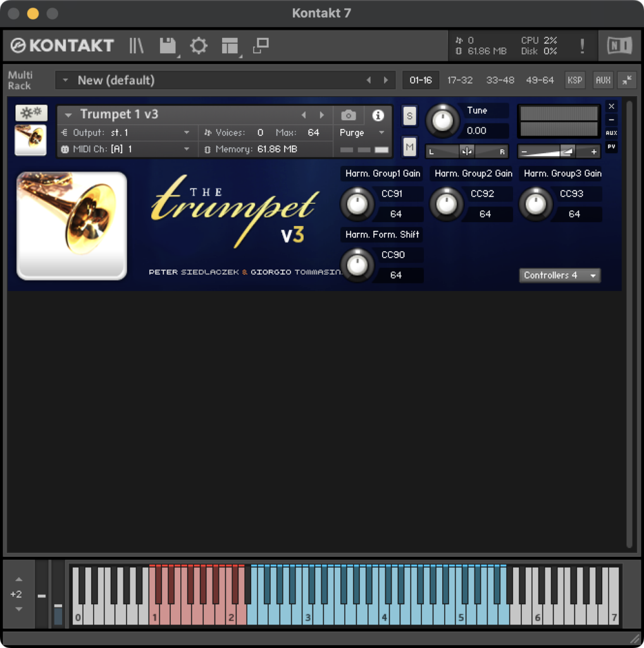Open the Kontakt library browser icon
The width and height of the screenshot is (644, 648).
pyautogui.click(x=136, y=46)
